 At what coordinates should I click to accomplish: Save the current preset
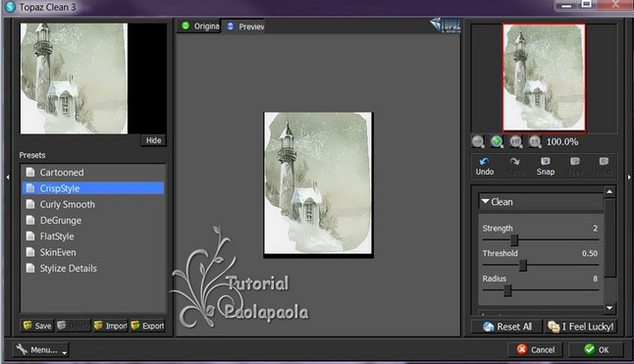[37, 326]
